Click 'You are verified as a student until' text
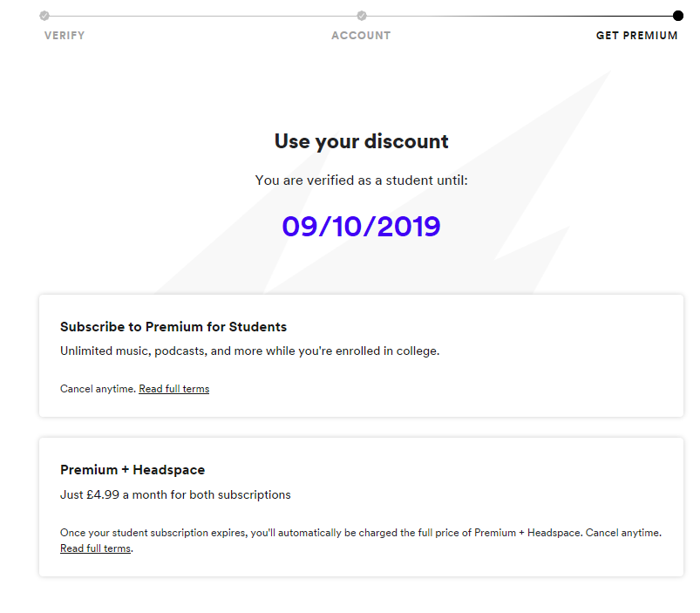This screenshot has height=613, width=700. click(361, 180)
